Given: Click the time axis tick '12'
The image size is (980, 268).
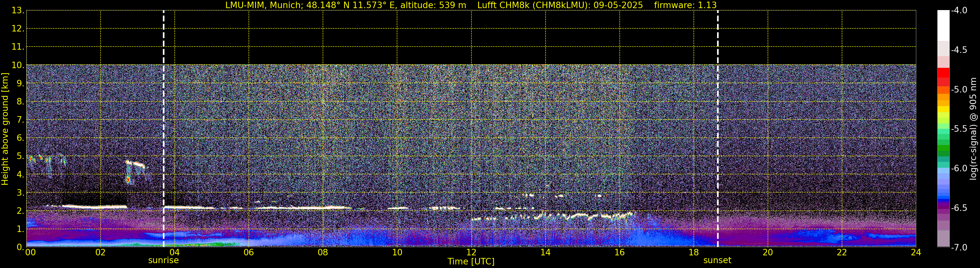Looking at the screenshot, I should [x=471, y=252].
